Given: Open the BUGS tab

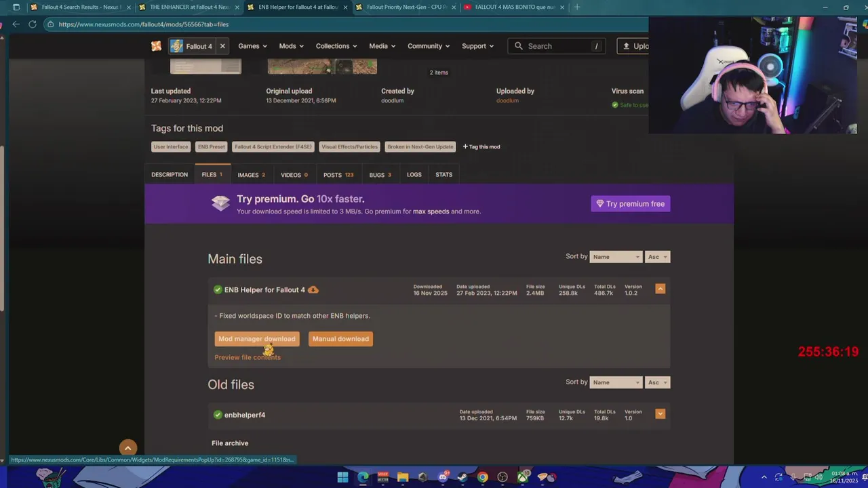Looking at the screenshot, I should [x=380, y=175].
